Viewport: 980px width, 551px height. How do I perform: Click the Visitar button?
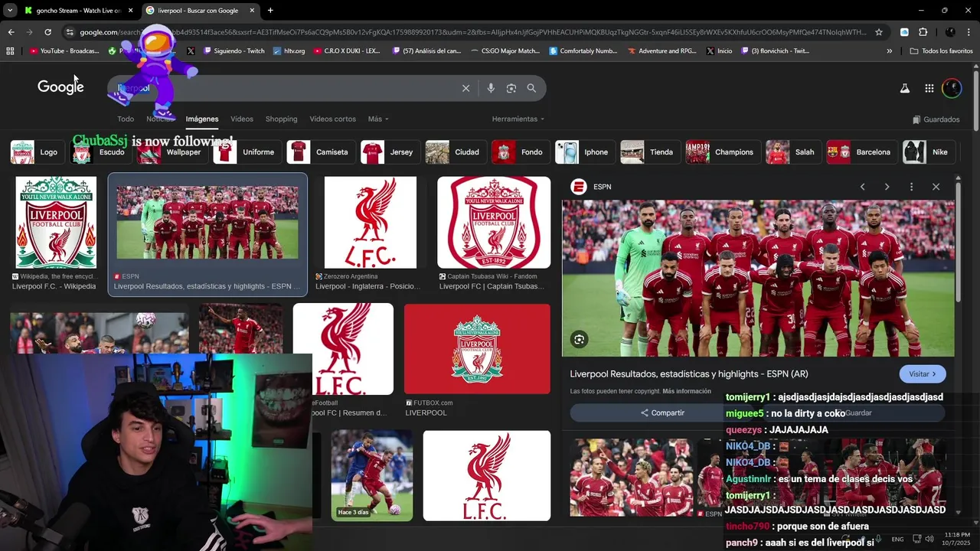click(923, 374)
